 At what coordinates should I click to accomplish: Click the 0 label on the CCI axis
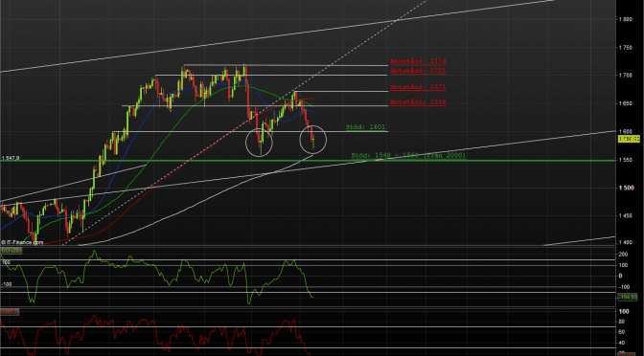point(621,276)
